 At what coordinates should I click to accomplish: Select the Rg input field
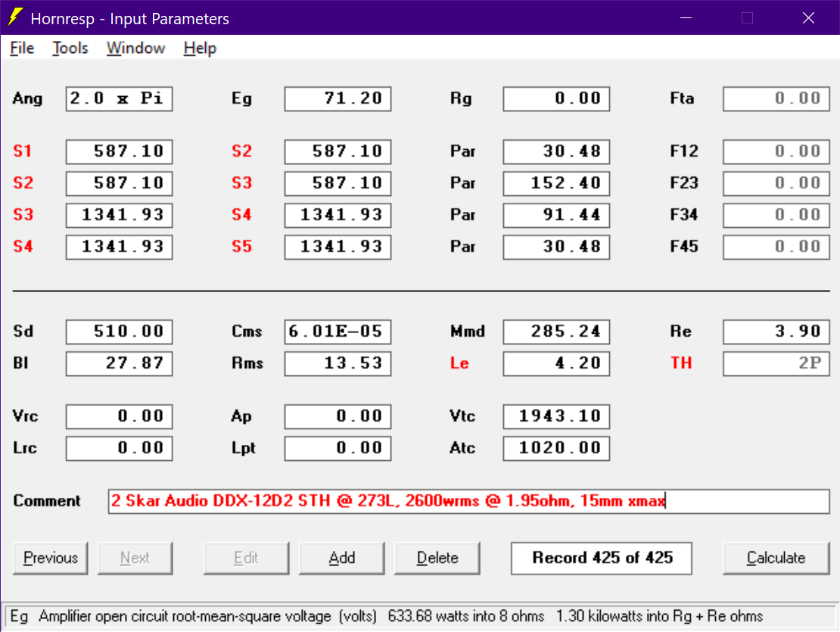[556, 98]
